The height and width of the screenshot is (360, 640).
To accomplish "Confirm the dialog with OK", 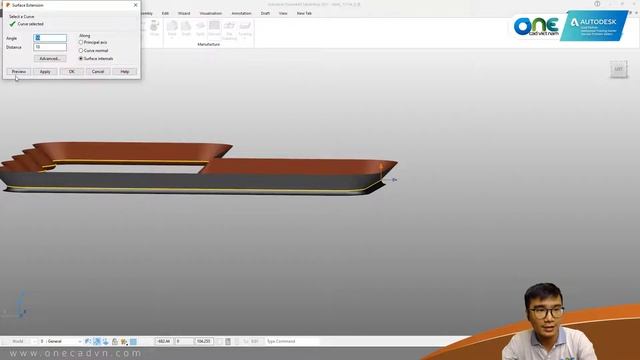I will 71,72.
